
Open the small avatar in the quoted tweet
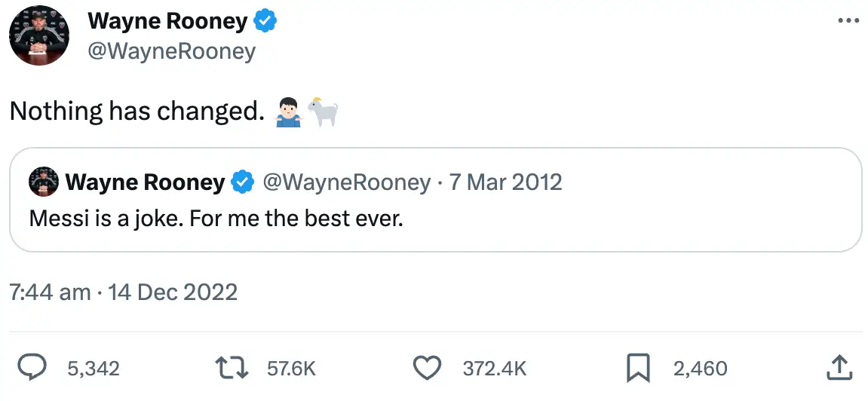pos(44,182)
